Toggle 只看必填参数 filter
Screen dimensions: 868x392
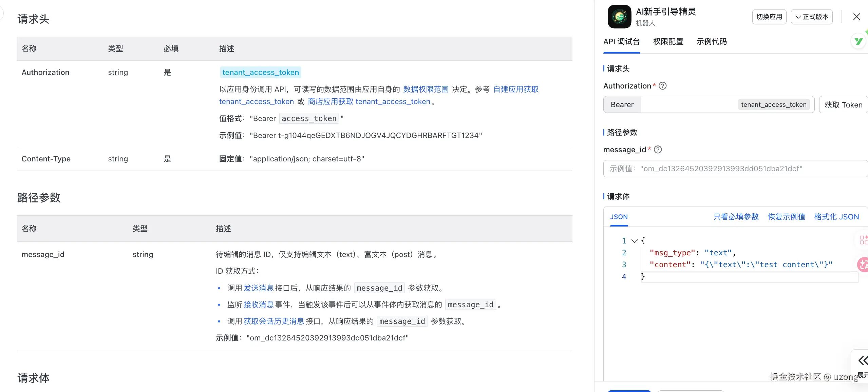coord(736,217)
